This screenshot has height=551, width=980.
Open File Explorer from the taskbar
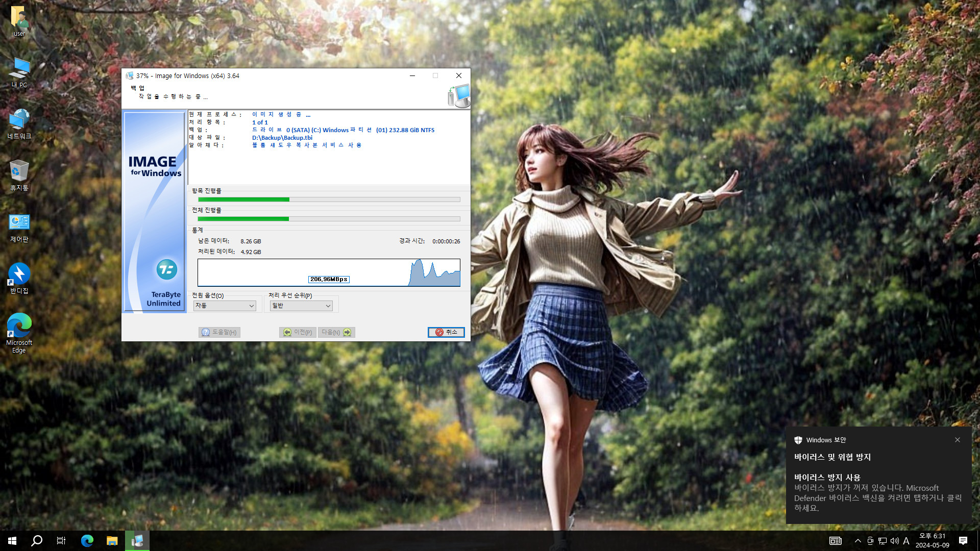point(112,541)
